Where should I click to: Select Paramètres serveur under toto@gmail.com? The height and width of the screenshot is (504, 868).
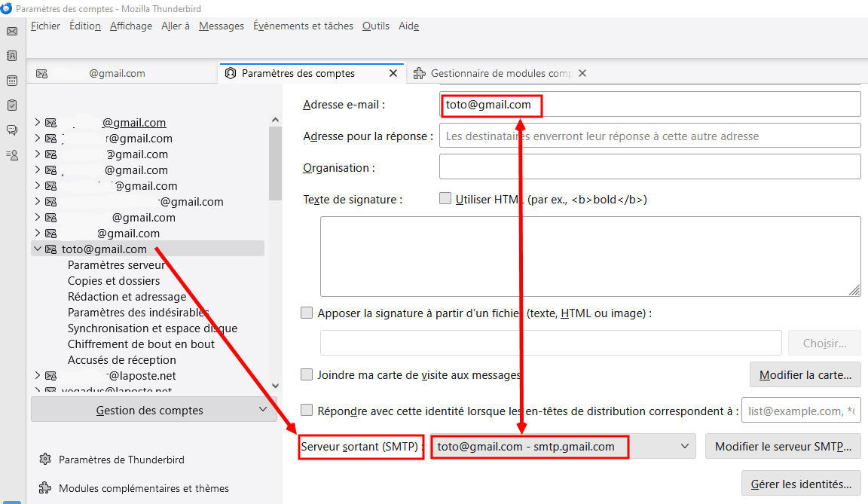pyautogui.click(x=116, y=265)
